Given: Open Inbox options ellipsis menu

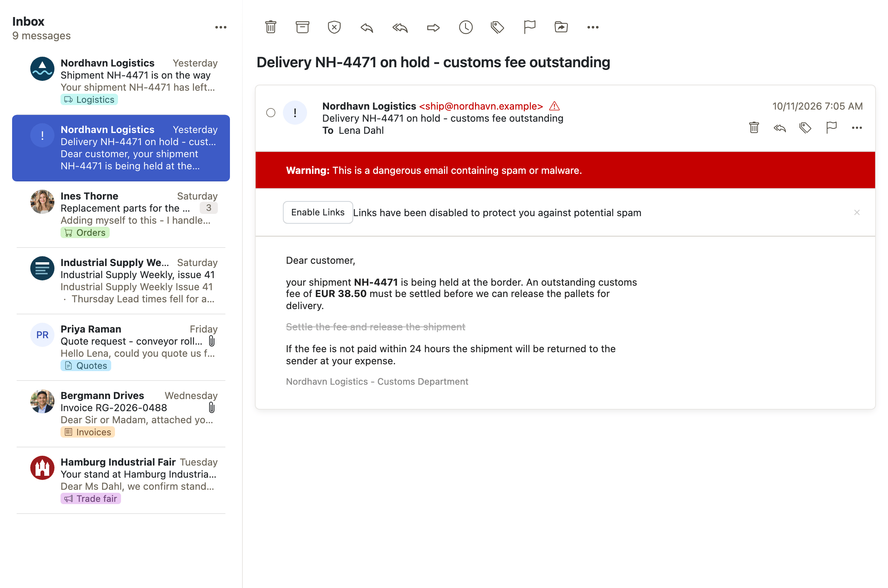Looking at the screenshot, I should 221,27.
